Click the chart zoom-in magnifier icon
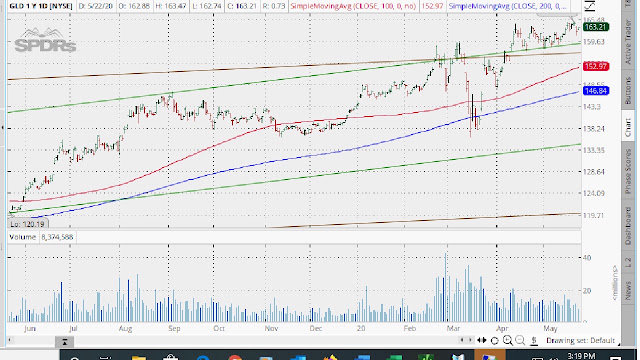640x360 pixels. pyautogui.click(x=507, y=340)
